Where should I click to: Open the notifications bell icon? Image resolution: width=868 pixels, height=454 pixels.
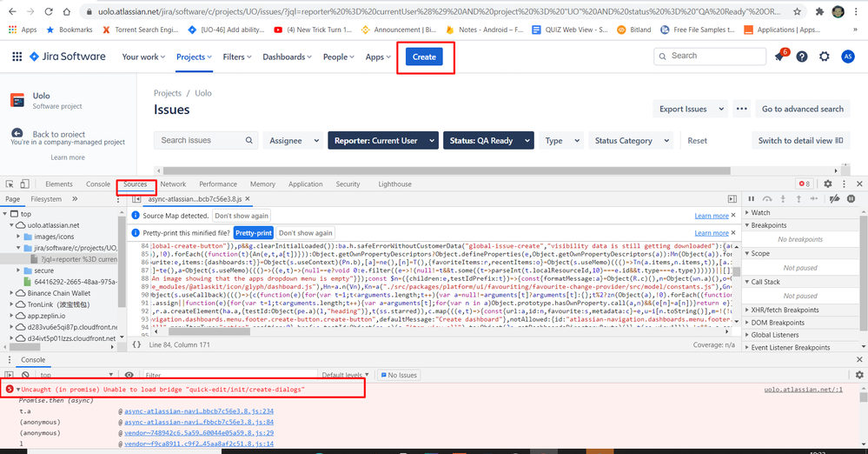pyautogui.click(x=779, y=57)
